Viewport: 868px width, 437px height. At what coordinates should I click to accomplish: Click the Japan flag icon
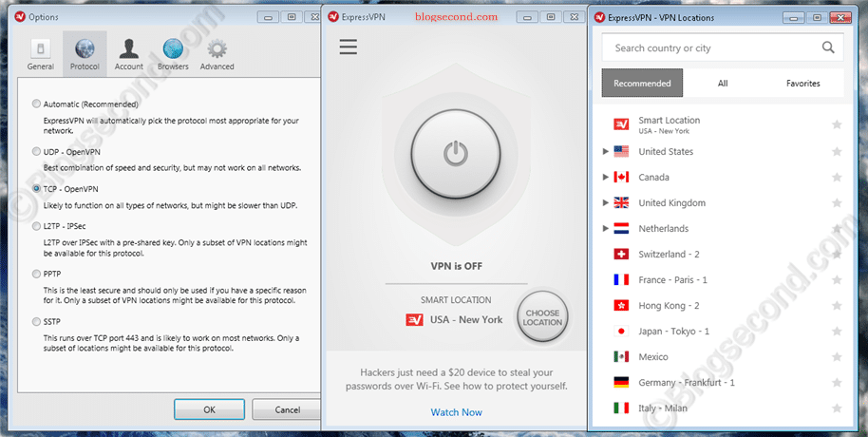621,332
